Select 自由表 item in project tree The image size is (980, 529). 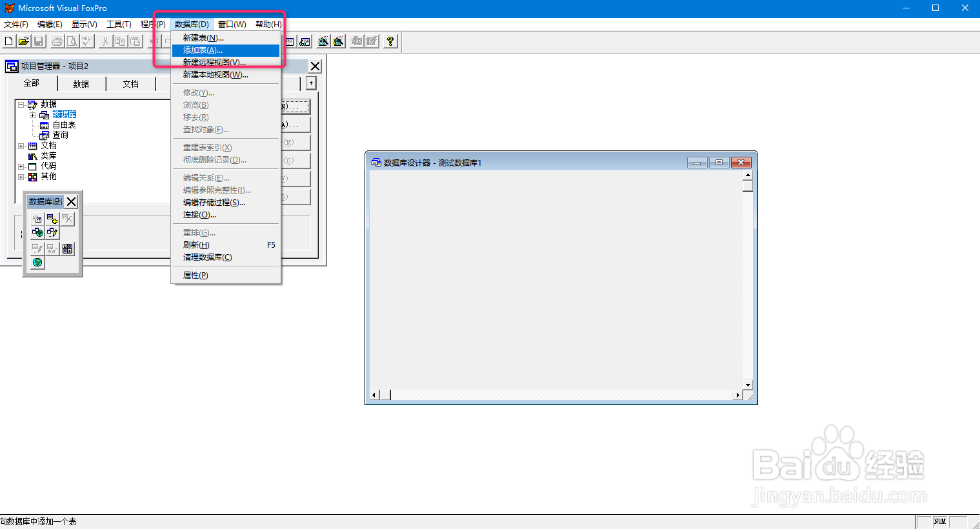point(65,125)
